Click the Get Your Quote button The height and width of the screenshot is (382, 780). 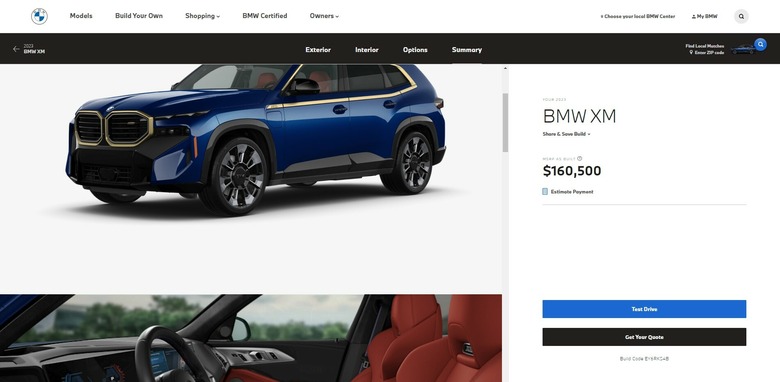point(644,337)
